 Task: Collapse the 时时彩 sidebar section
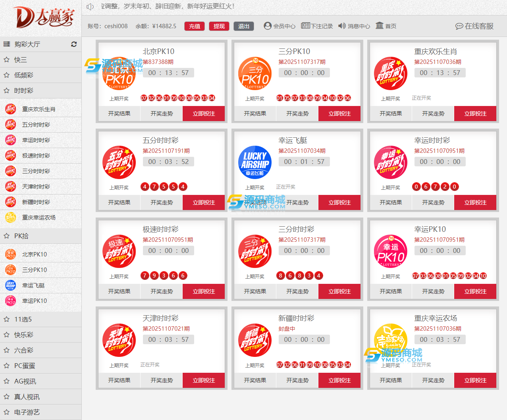coord(24,91)
